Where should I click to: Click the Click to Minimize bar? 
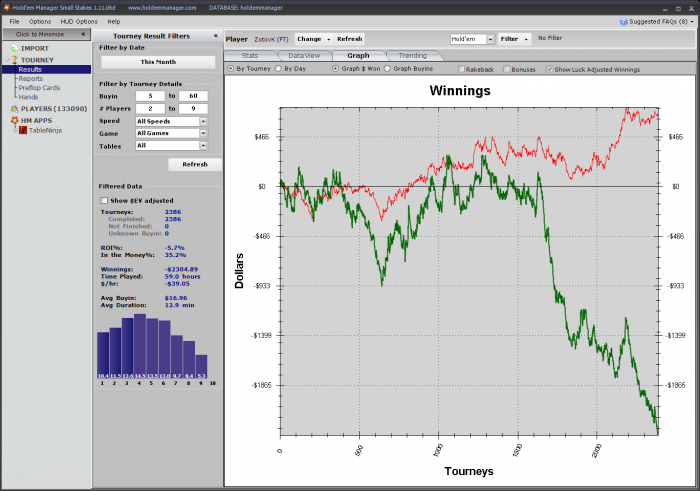(x=47, y=34)
